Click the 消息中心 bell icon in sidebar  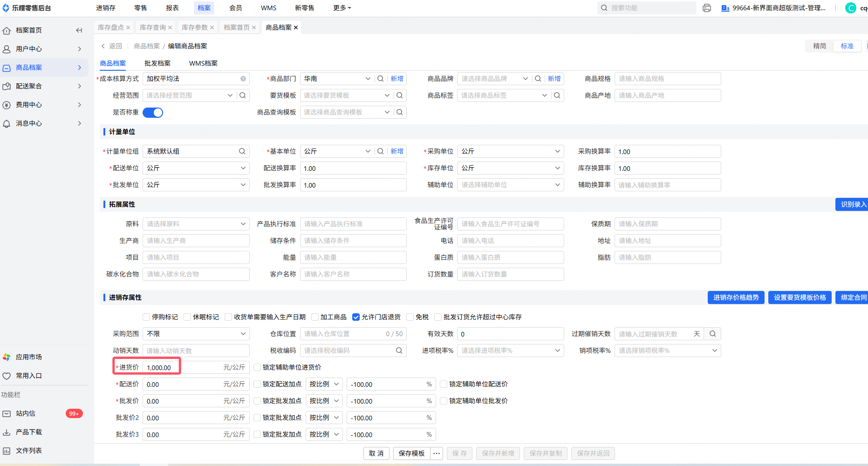tap(7, 123)
